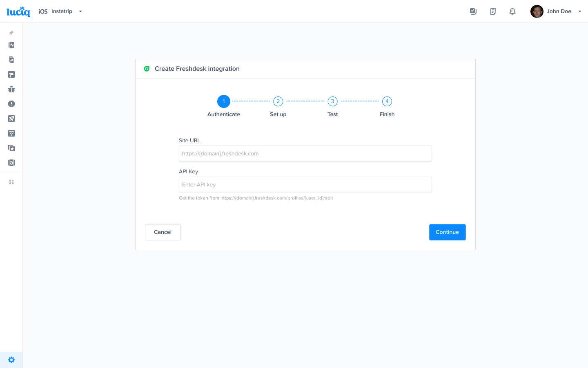Focus the Site URL input field
The width and height of the screenshot is (588, 368).
click(305, 154)
